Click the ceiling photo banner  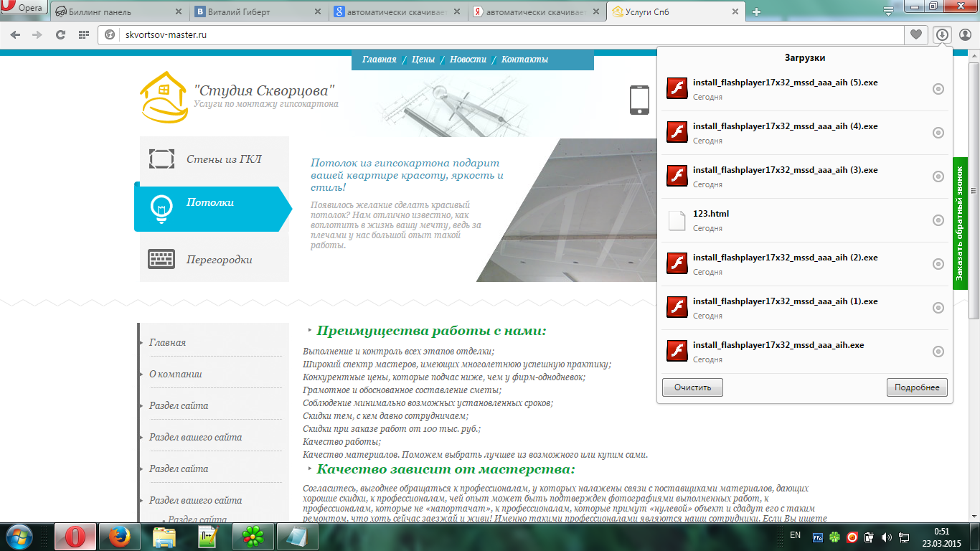pyautogui.click(x=567, y=209)
